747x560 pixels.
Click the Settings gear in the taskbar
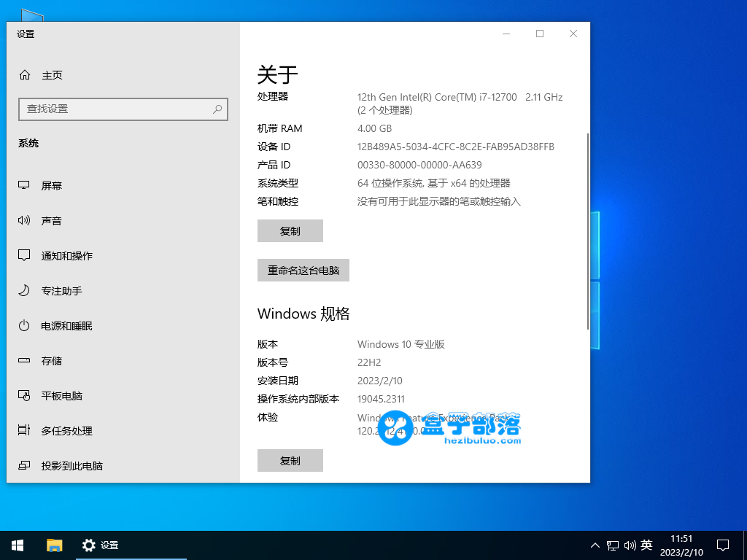point(88,545)
